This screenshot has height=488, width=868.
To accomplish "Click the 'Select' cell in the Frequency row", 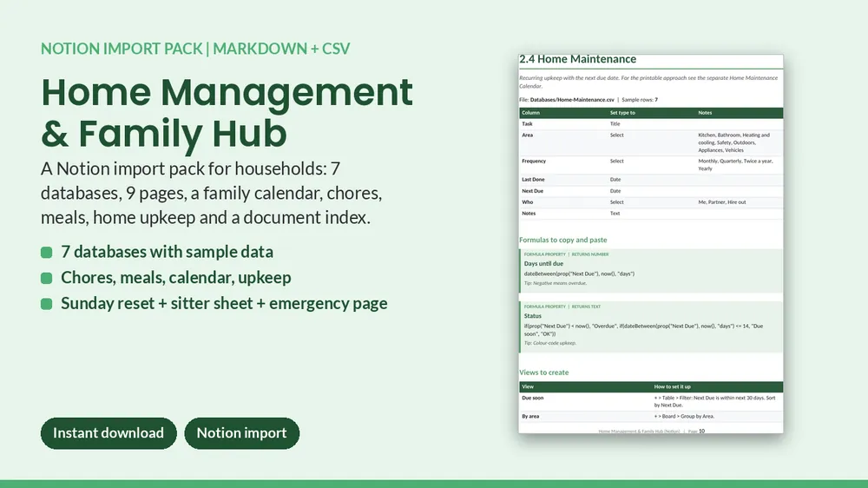I will point(616,162).
